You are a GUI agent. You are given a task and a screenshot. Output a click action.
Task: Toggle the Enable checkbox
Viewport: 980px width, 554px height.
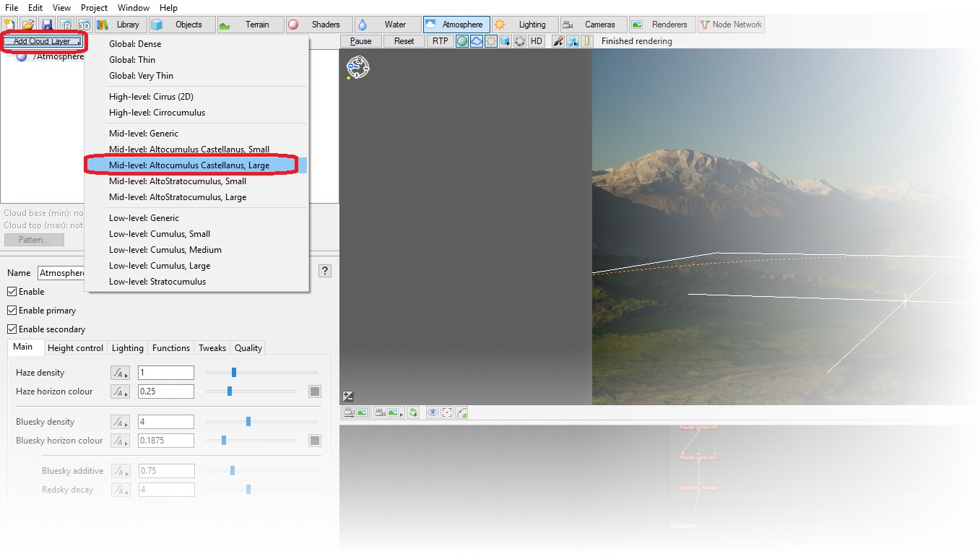pyautogui.click(x=12, y=292)
